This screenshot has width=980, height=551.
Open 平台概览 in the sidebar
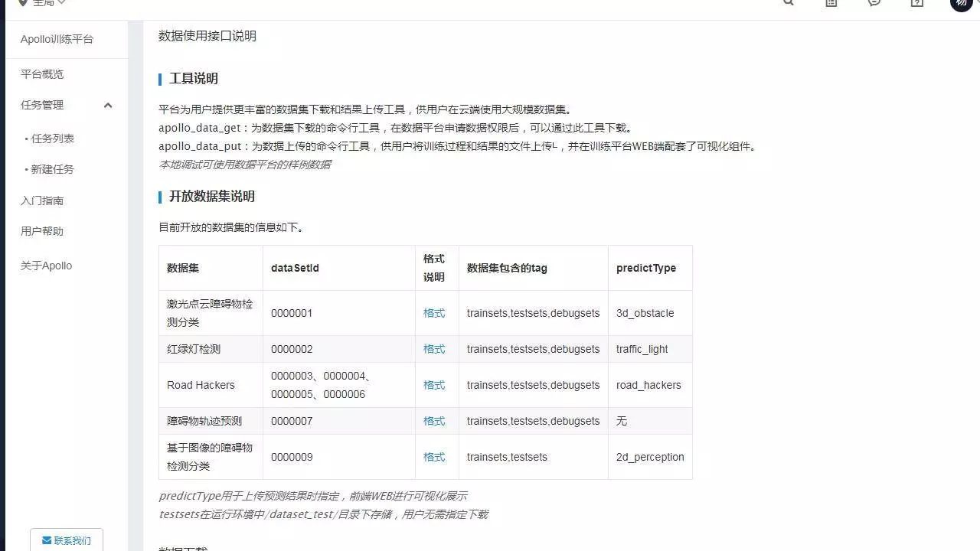click(x=42, y=74)
